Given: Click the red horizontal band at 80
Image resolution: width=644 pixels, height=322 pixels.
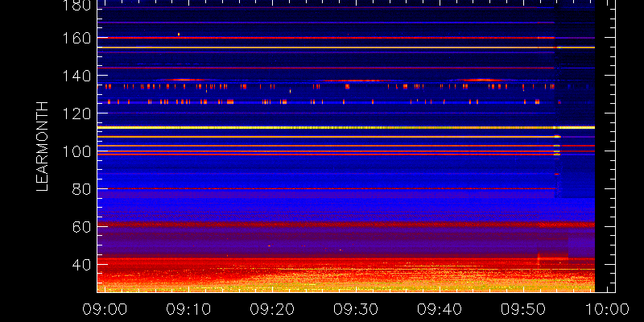Looking at the screenshot, I should 326,189.
